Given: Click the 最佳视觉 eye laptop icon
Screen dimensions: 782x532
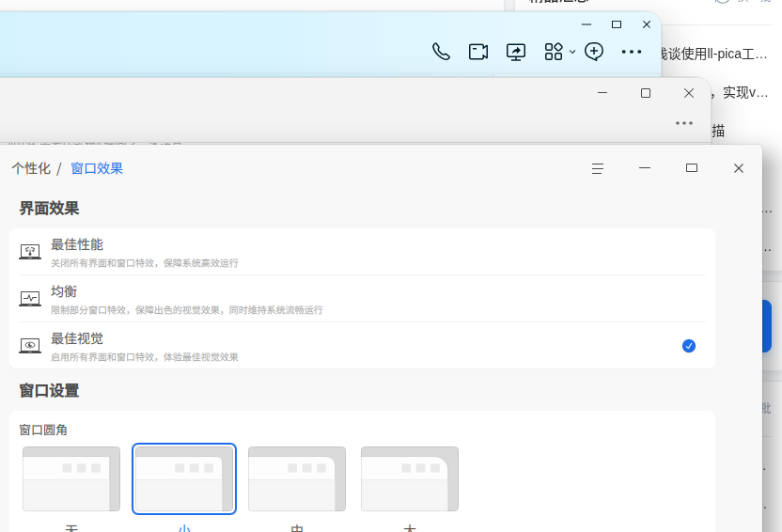Looking at the screenshot, I should [x=30, y=346].
